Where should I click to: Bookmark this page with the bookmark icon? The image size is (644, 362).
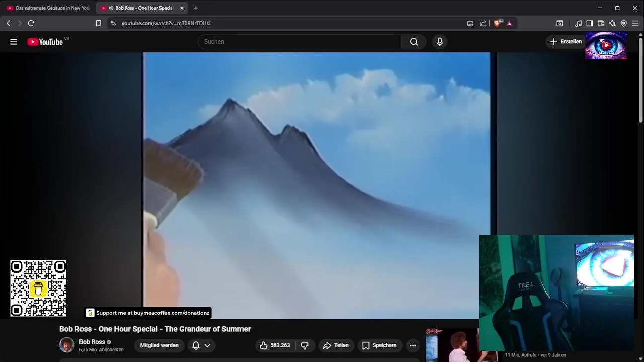click(99, 23)
